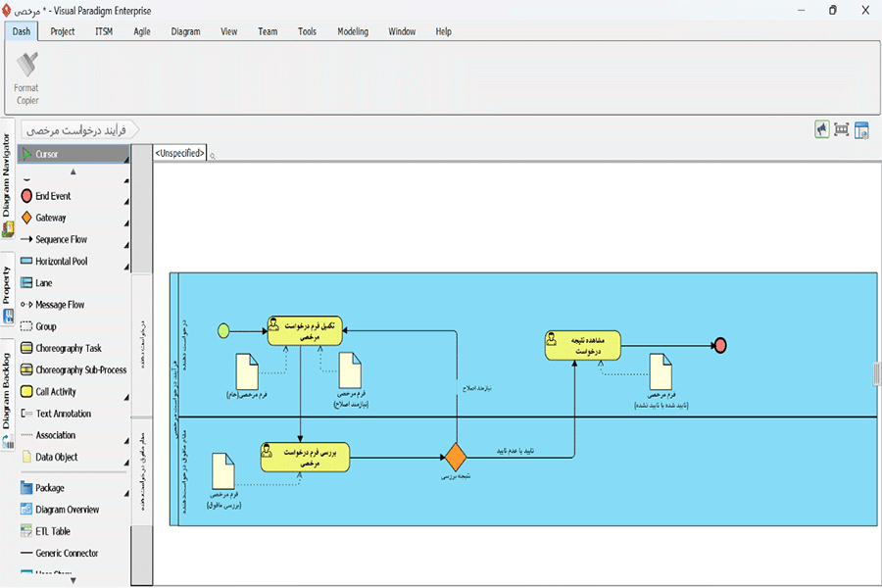Click the orange gateway diamond in the diagram
The width and height of the screenshot is (882, 588).
pyautogui.click(x=455, y=457)
